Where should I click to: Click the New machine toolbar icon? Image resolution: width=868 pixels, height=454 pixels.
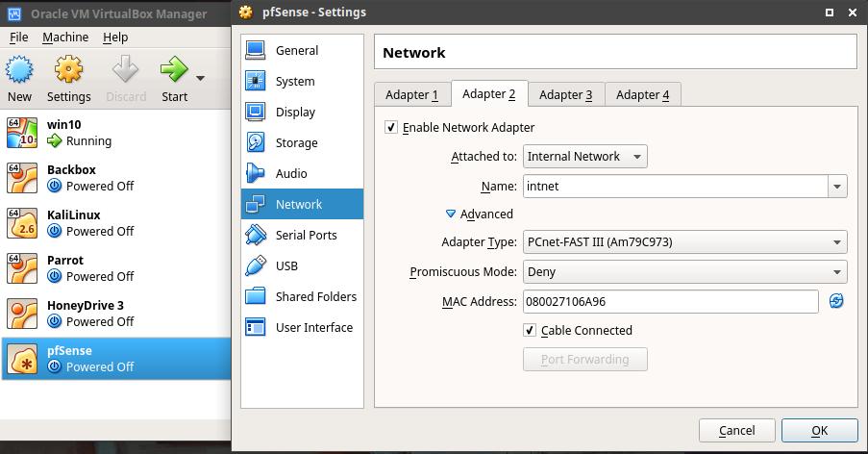pyautogui.click(x=19, y=69)
